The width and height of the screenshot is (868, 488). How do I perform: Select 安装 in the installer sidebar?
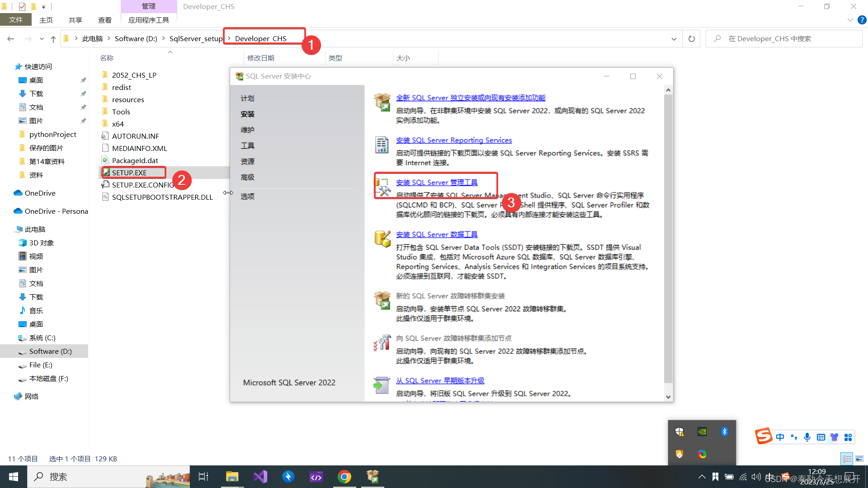point(247,114)
